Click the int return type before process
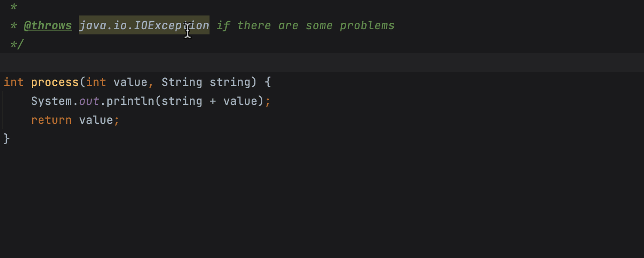 [x=14, y=82]
